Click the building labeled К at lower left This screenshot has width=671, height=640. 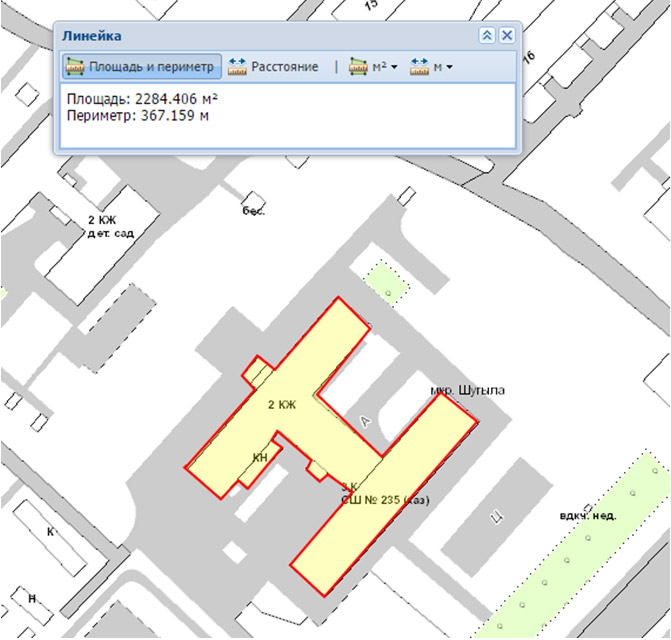point(49,532)
